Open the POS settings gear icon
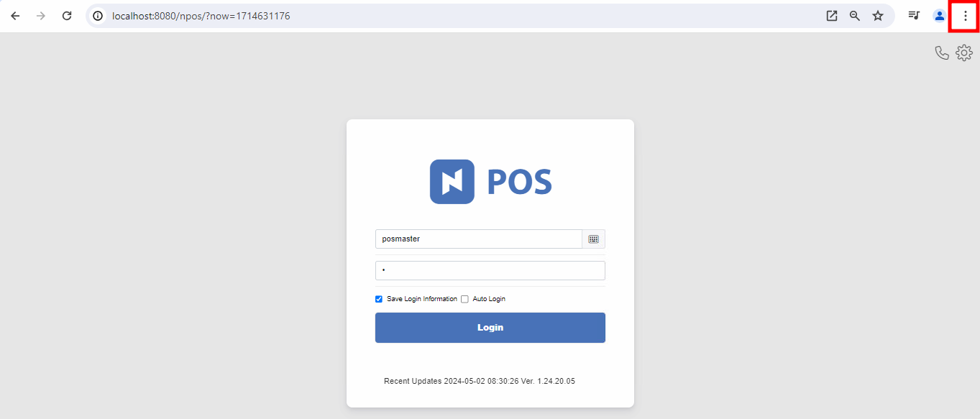 (964, 52)
